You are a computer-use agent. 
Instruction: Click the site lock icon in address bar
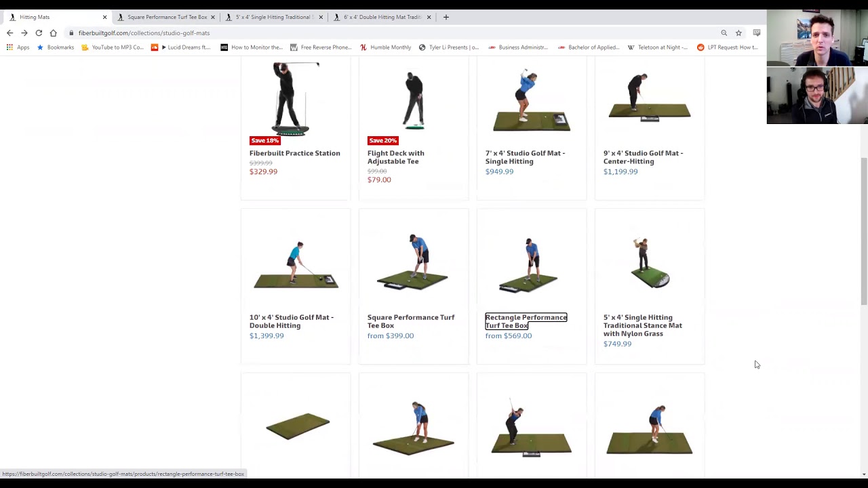click(x=71, y=33)
